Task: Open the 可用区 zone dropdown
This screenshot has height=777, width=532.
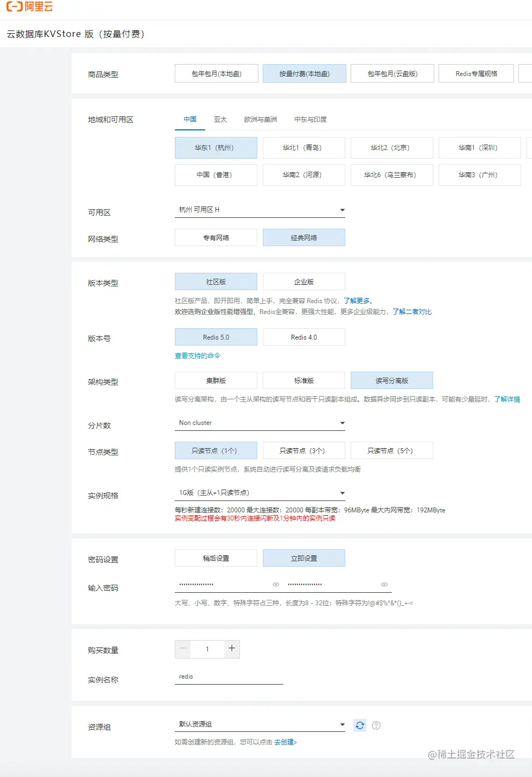Action: (260, 210)
